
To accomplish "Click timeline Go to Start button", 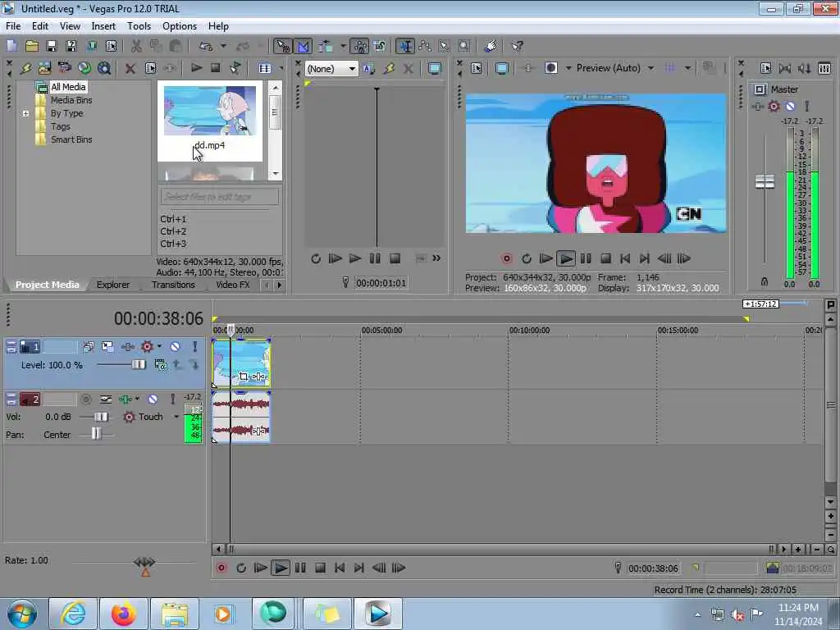I will pyautogui.click(x=340, y=568).
